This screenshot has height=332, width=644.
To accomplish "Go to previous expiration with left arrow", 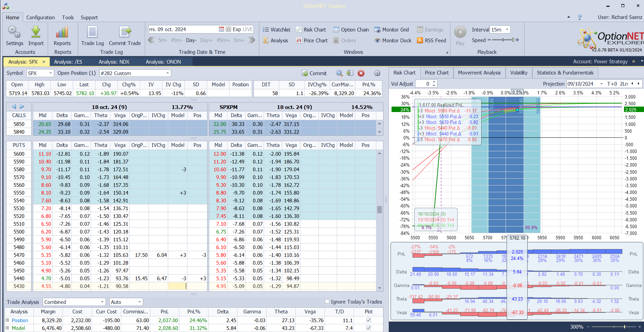I will pos(14,107).
